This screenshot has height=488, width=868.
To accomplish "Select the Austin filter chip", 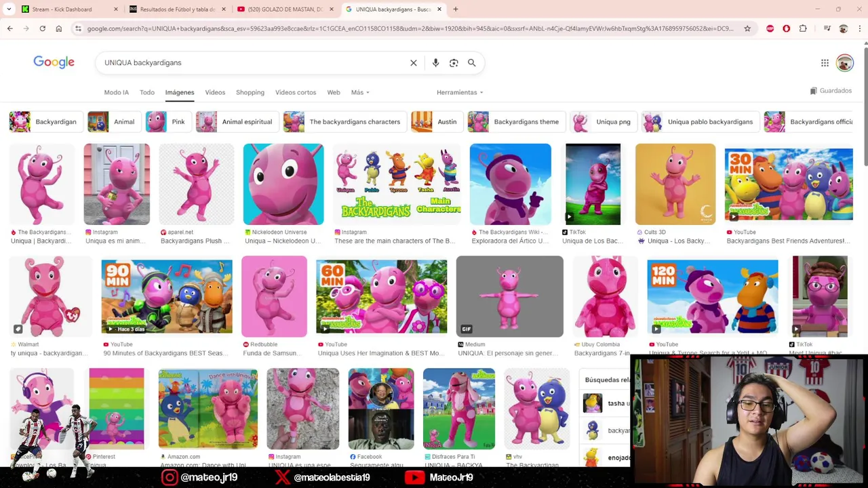I will (x=436, y=122).
